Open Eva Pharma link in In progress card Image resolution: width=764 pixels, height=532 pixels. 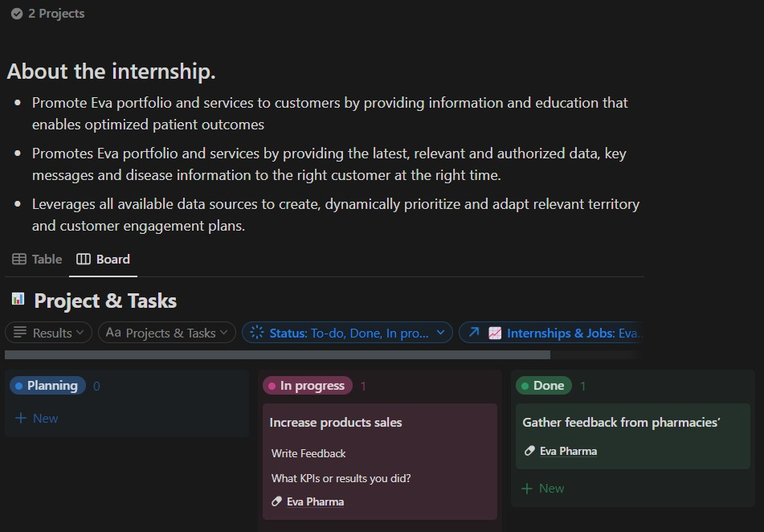(x=315, y=501)
